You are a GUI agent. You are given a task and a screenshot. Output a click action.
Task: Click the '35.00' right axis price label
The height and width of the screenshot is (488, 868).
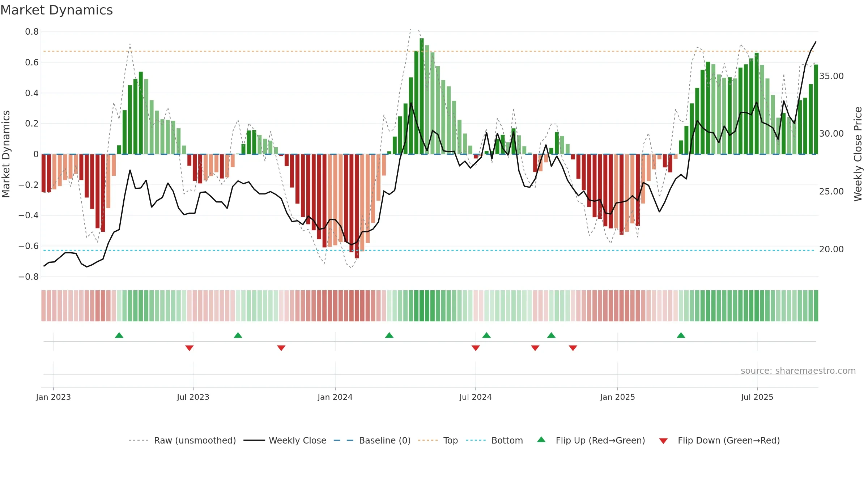coord(831,76)
